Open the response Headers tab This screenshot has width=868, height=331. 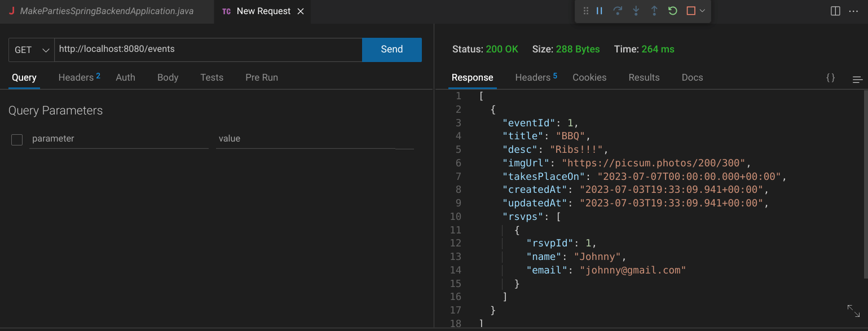(536, 77)
